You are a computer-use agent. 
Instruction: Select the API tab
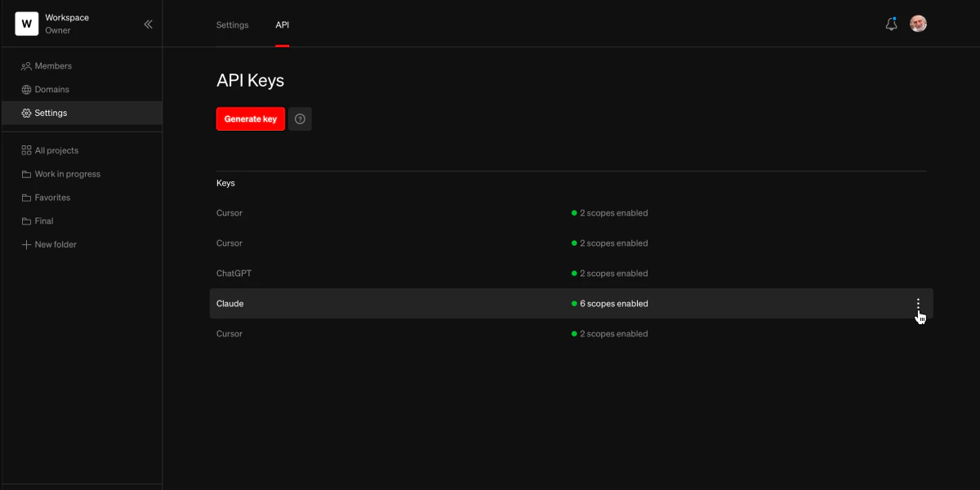tap(282, 25)
